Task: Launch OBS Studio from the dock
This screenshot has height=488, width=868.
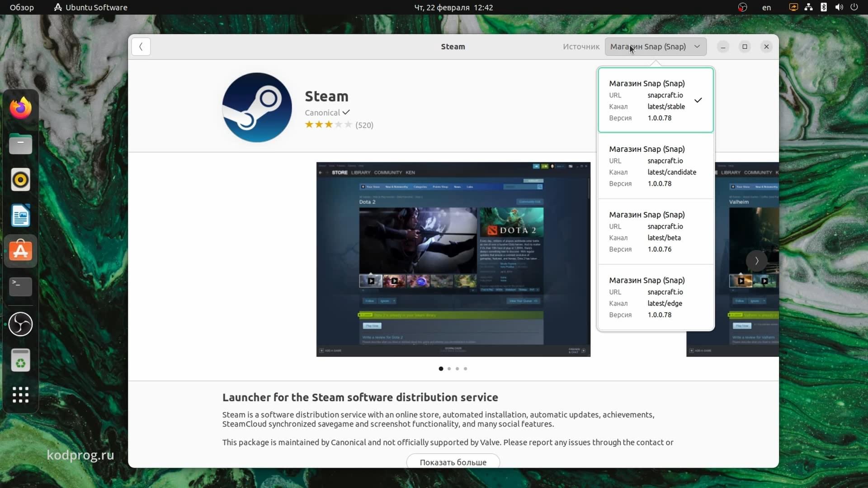Action: pos(20,324)
